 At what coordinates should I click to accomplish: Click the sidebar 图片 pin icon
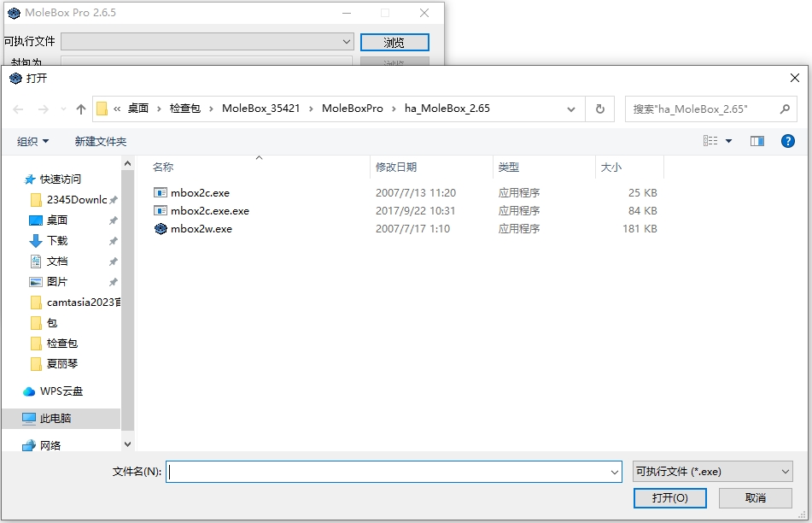point(113,282)
